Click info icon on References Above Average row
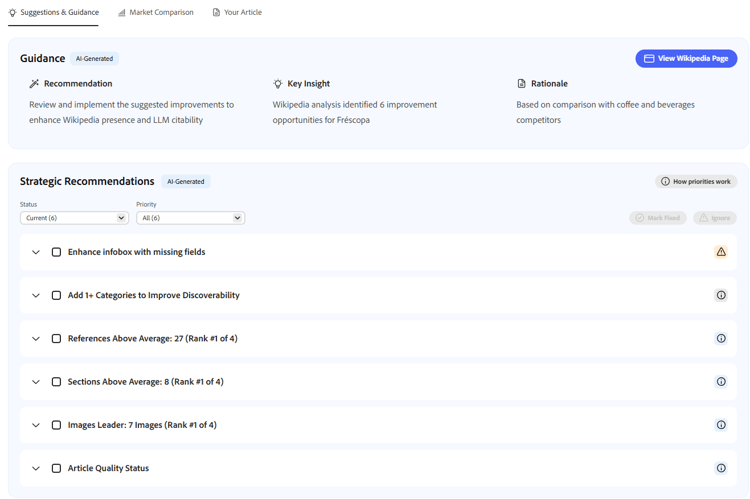750x499 pixels. click(720, 338)
